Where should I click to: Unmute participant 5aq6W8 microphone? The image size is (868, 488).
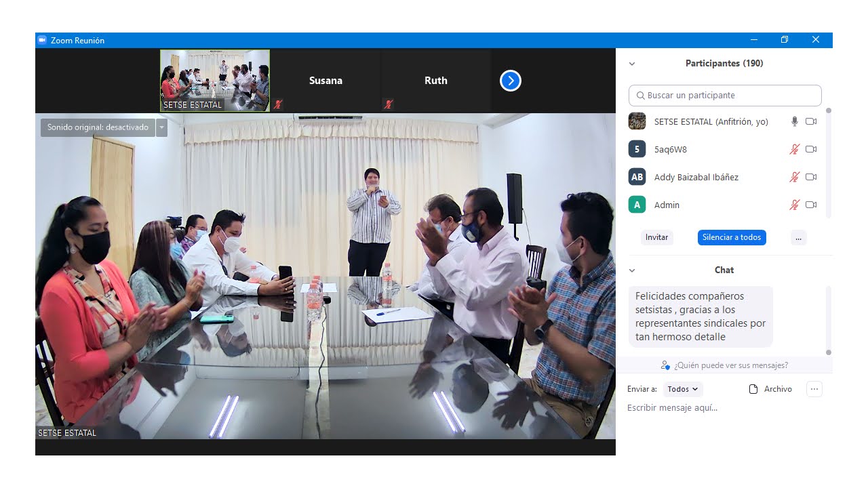[x=795, y=149]
